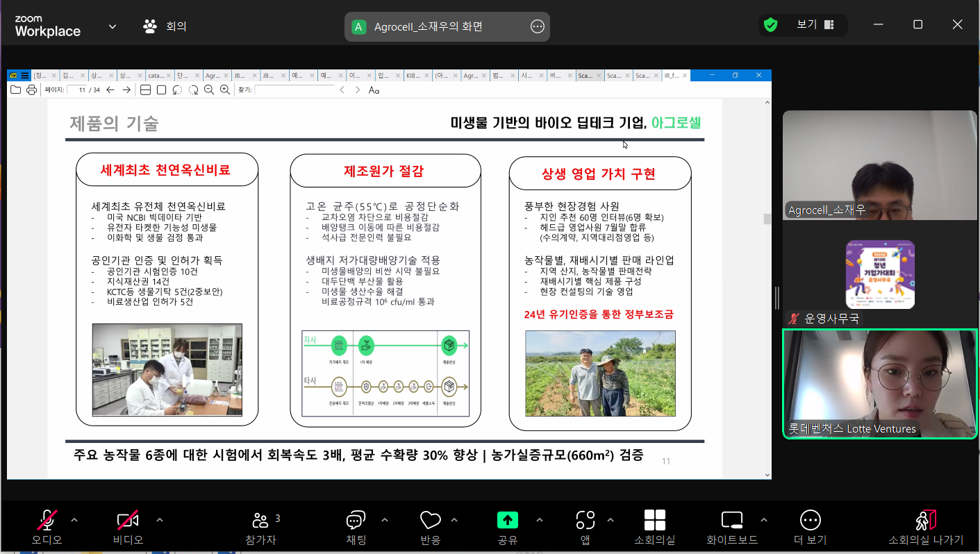Leave breakout room via 소회의실 나가기
The width and height of the screenshot is (980, 554).
(x=926, y=528)
